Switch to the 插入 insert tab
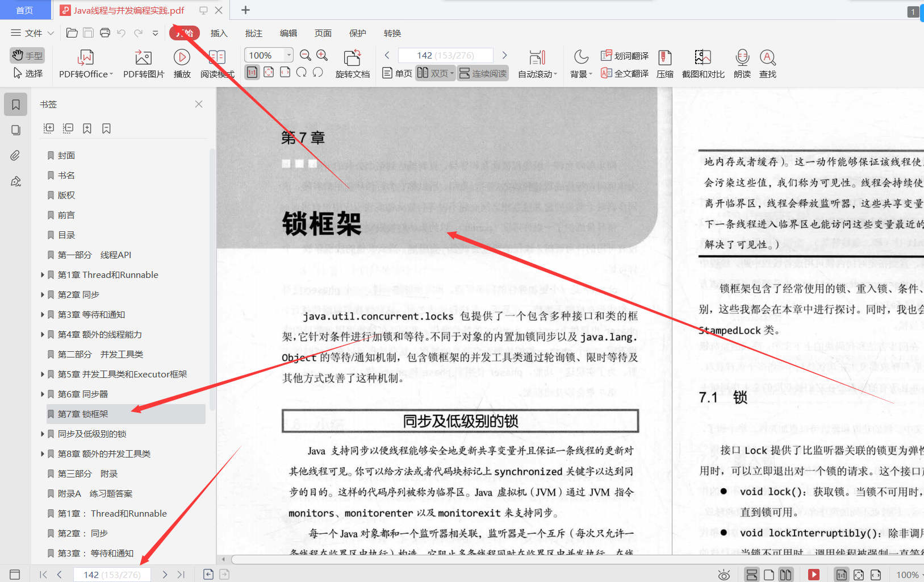The image size is (924, 582). click(219, 33)
